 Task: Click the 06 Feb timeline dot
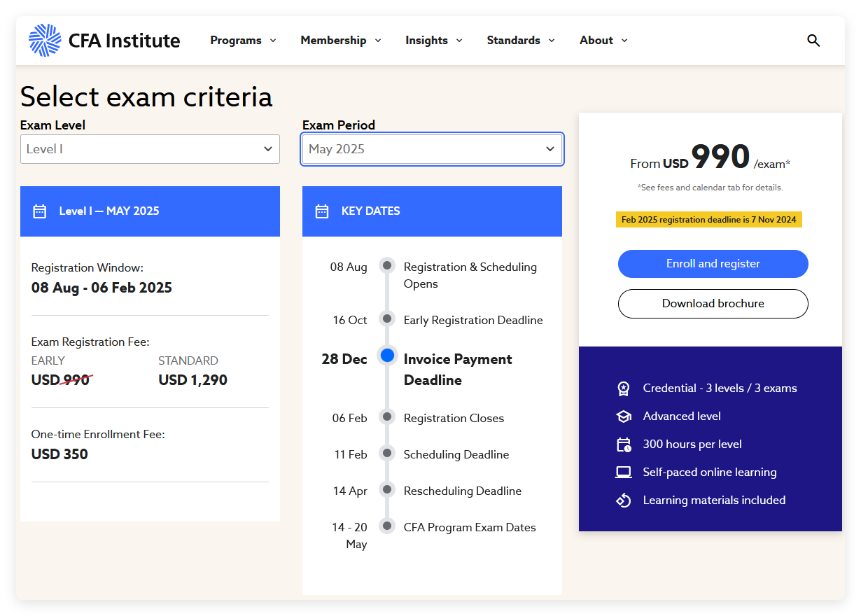387,416
